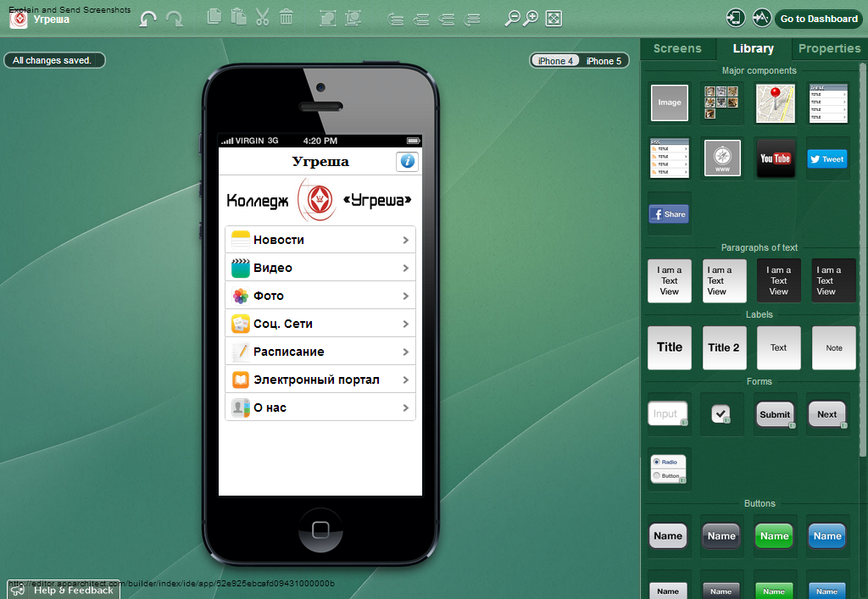Select the dark gray rounded Name button

721,536
